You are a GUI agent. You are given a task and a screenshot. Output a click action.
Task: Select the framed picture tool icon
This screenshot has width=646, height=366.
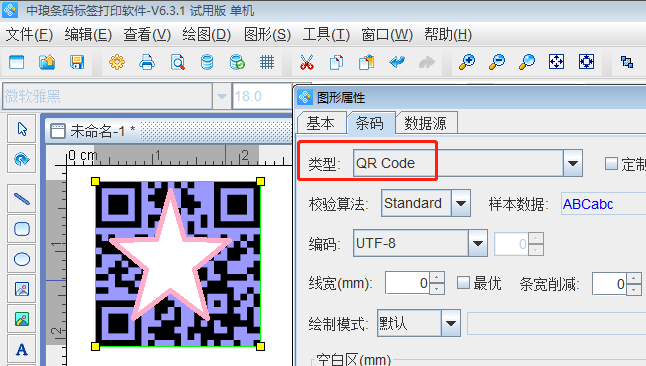(x=22, y=289)
